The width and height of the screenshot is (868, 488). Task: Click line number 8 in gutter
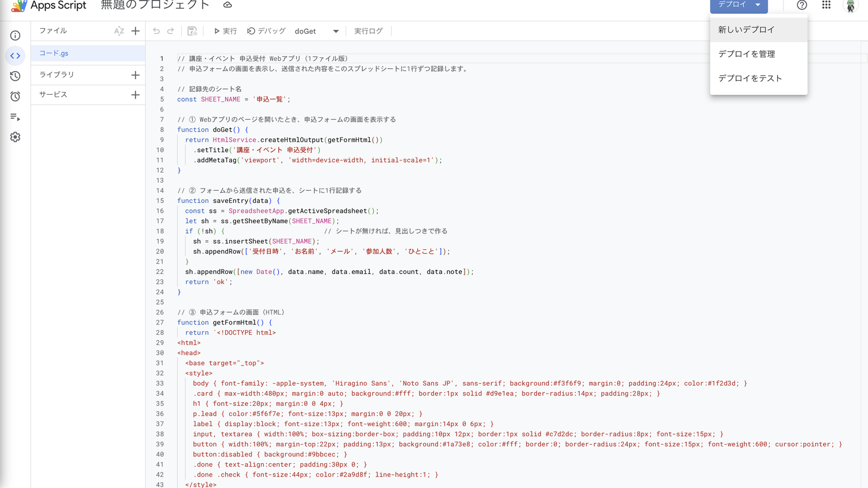click(x=161, y=130)
